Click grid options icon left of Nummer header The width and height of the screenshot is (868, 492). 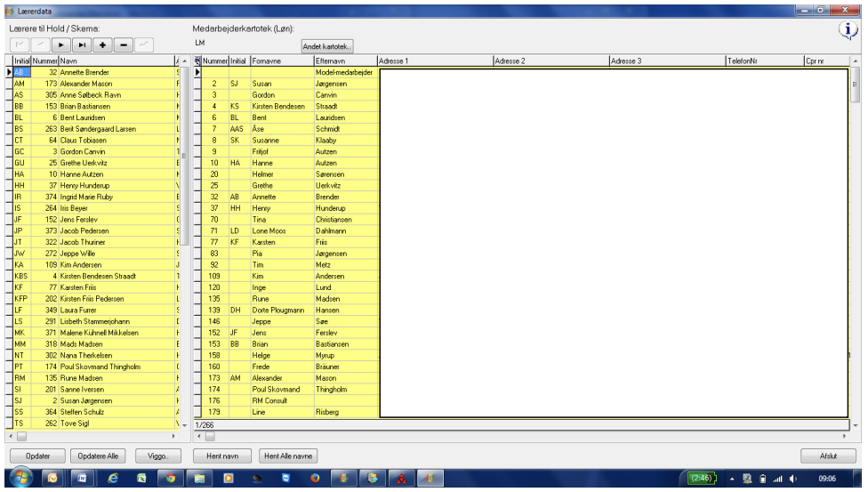[x=197, y=61]
